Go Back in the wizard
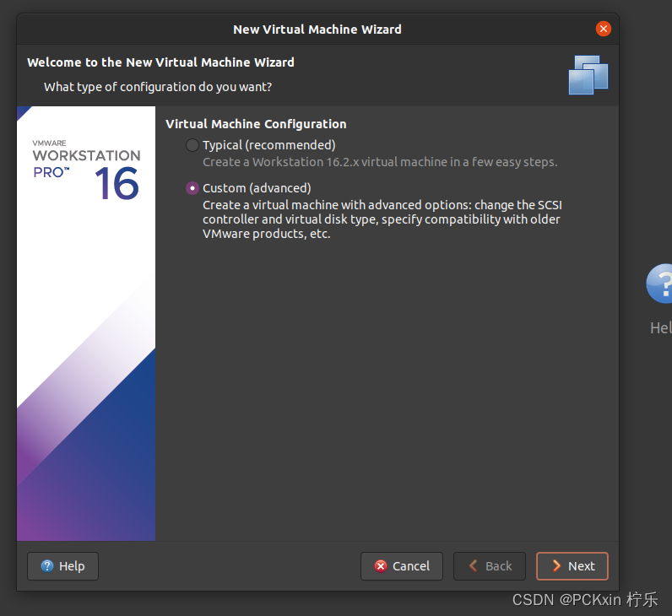Viewport: 672px width, 616px height. tap(490, 566)
